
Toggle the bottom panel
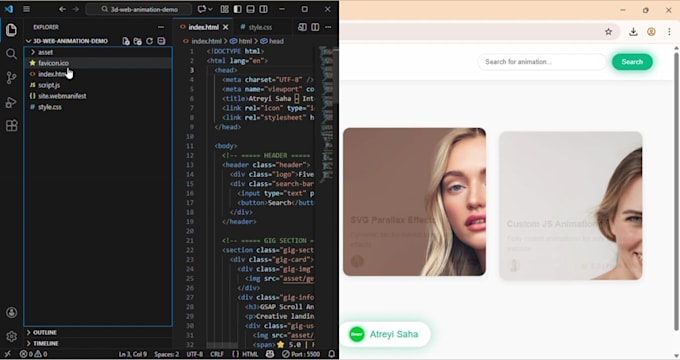(250, 9)
